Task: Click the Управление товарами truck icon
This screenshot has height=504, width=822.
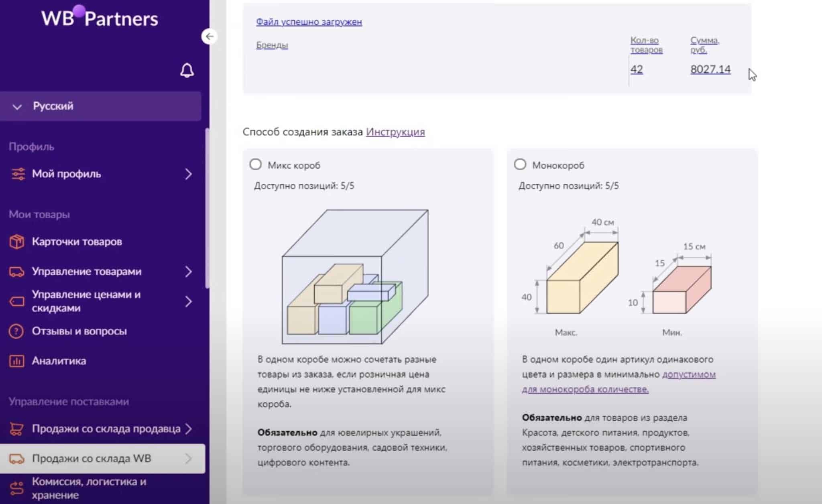Action: click(x=17, y=272)
